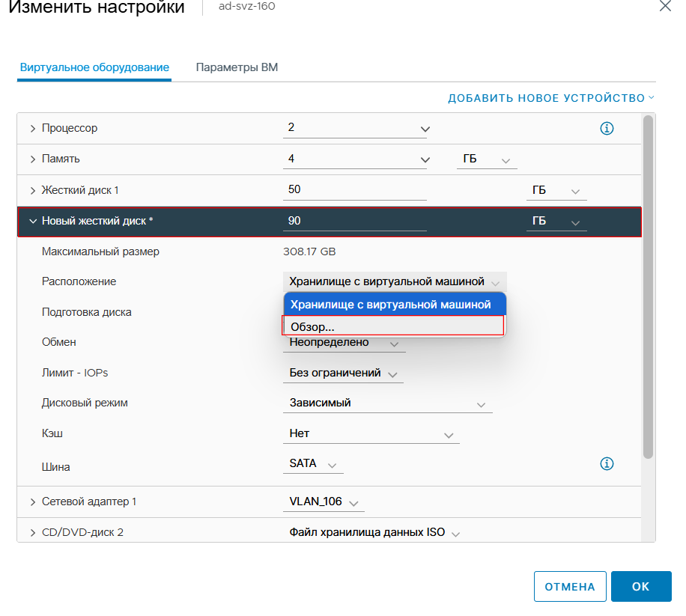Open the Шина SATA dropdown
The image size is (686, 616).
pos(313,464)
